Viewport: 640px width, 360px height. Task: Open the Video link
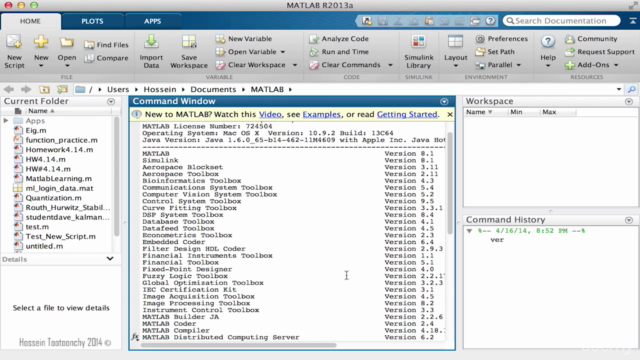(x=270, y=115)
